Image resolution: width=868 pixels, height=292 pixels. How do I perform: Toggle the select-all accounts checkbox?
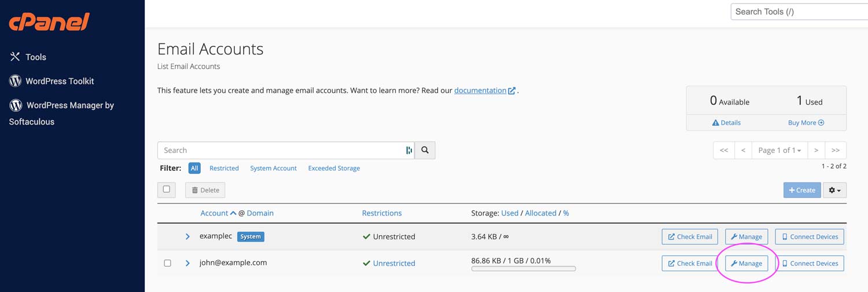point(167,189)
